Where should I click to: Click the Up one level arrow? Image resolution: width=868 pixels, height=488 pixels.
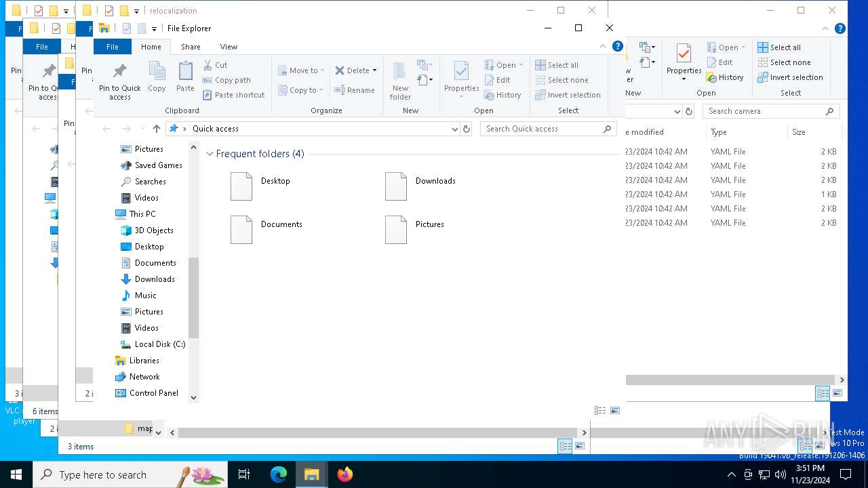click(x=157, y=129)
